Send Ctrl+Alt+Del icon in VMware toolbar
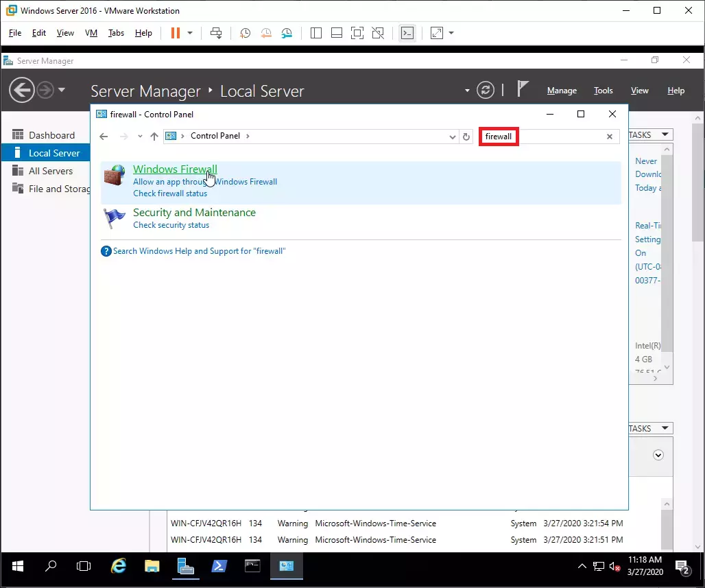 pos(216,33)
